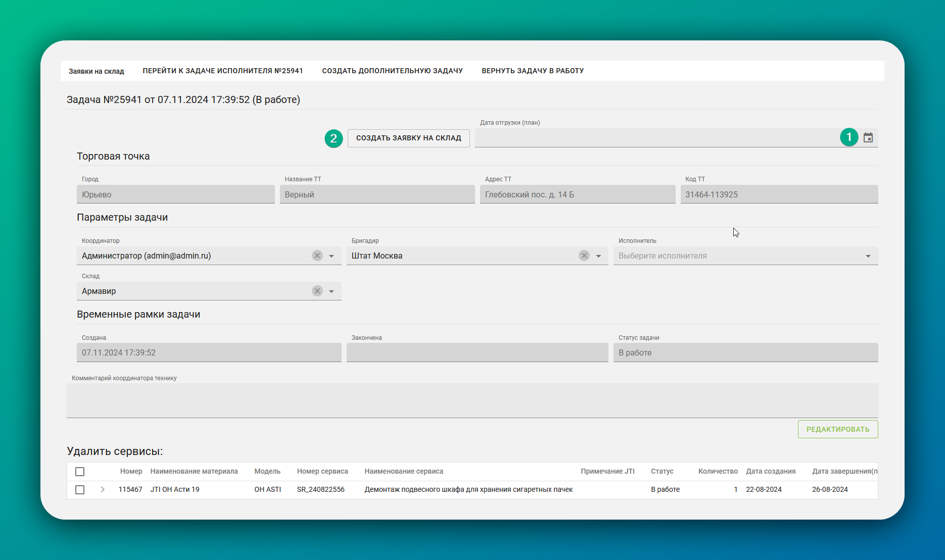Expand the Бригадир dropdown arrow
Image resolution: width=945 pixels, height=560 pixels.
click(598, 256)
